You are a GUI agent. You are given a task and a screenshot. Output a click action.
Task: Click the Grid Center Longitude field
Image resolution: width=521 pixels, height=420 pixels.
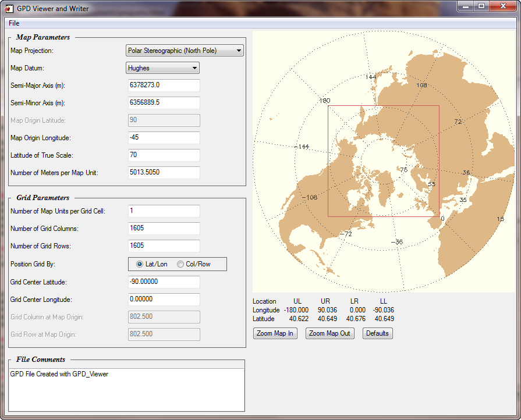pos(164,299)
